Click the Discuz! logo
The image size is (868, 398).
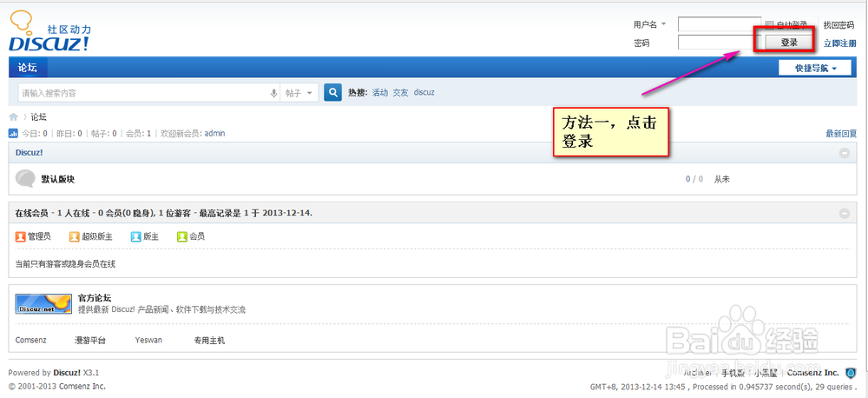pos(49,32)
